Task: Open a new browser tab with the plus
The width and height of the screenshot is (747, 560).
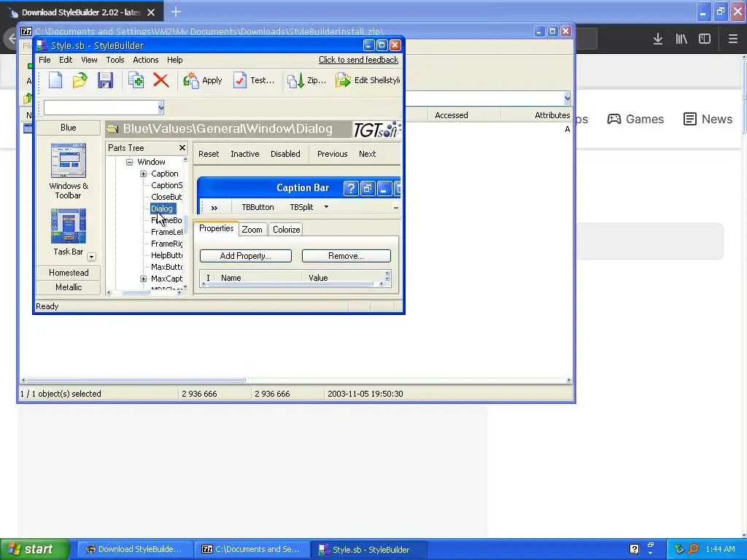Action: (x=176, y=12)
